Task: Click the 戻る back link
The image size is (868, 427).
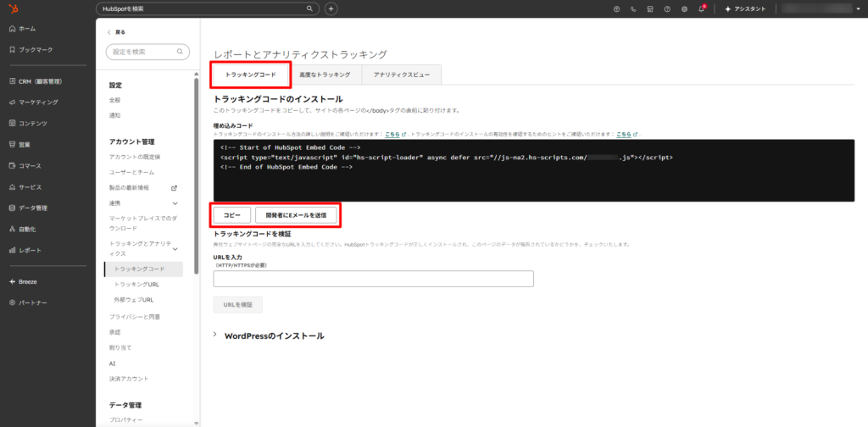Action: click(x=116, y=32)
